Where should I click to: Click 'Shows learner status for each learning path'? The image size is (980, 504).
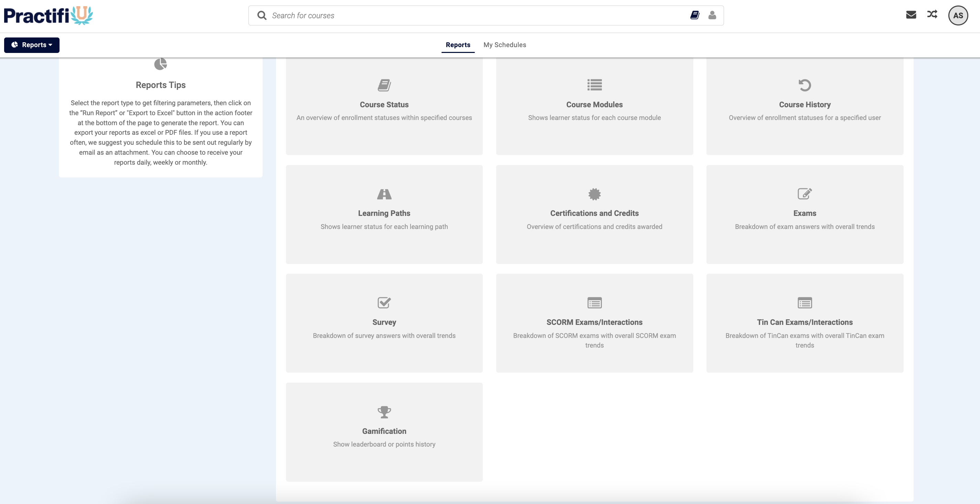[x=384, y=227]
